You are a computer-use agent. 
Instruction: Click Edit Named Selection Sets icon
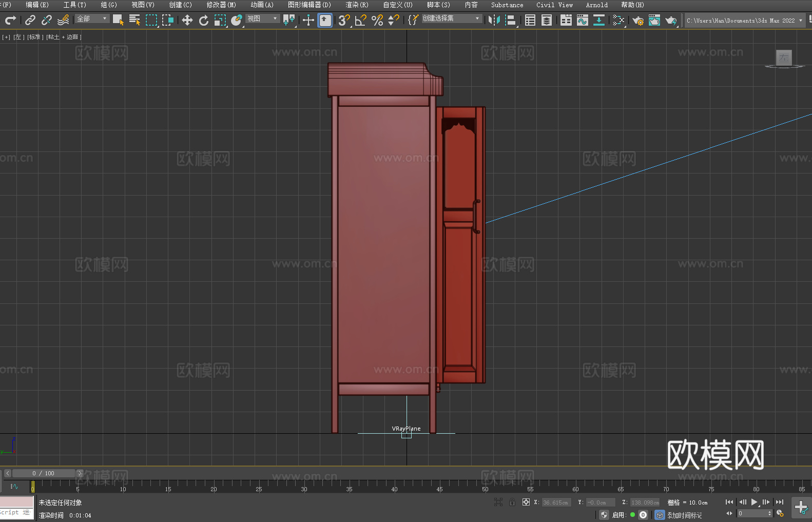click(x=413, y=20)
